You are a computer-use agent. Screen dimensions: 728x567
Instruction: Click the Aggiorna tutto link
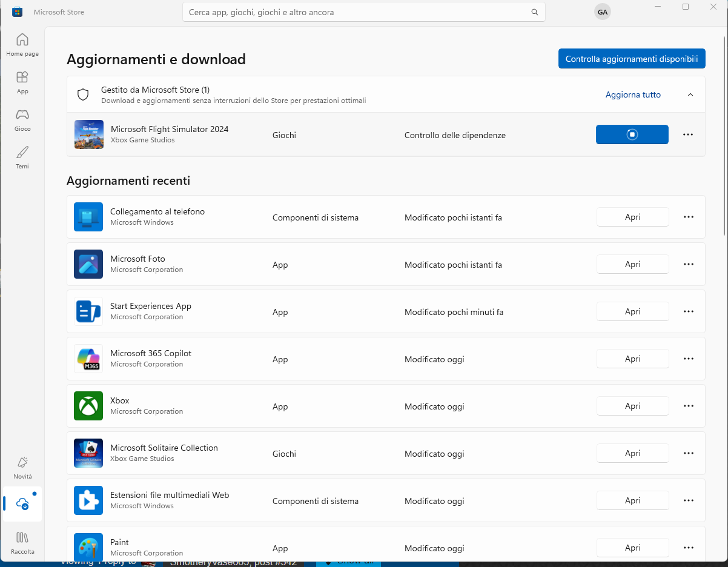633,94
